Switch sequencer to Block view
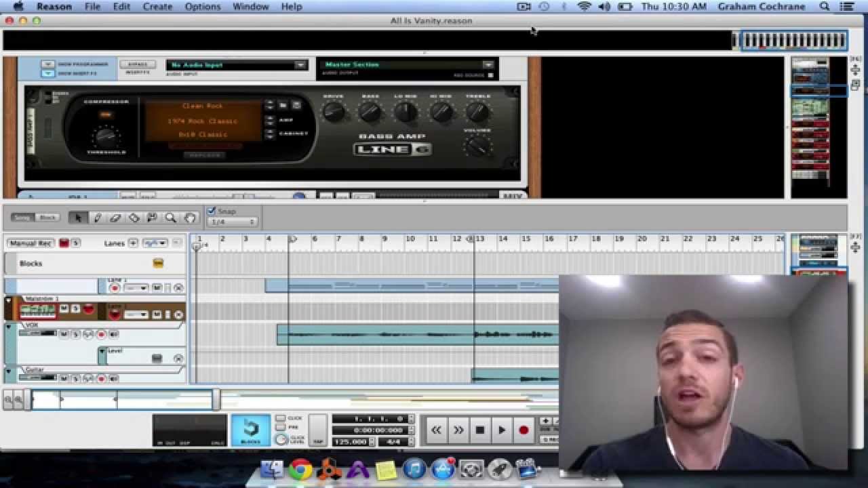This screenshot has height=488, width=868. [x=47, y=218]
